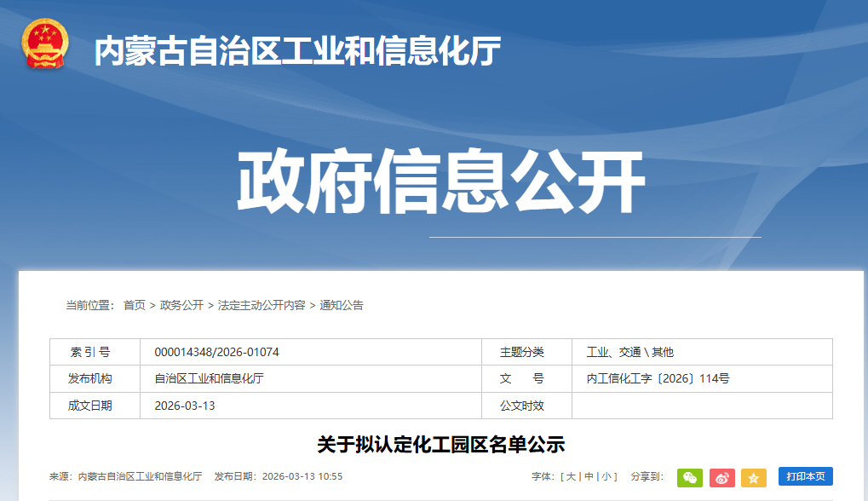Set font size to 大 (large)

[x=572, y=477]
